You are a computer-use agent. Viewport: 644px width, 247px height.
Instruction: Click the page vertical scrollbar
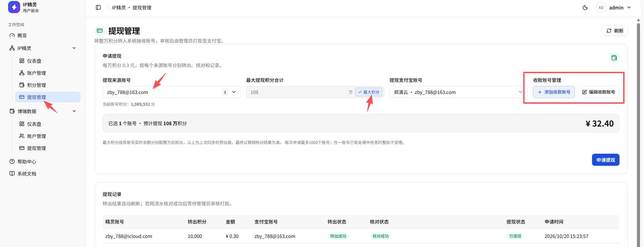(638, 134)
